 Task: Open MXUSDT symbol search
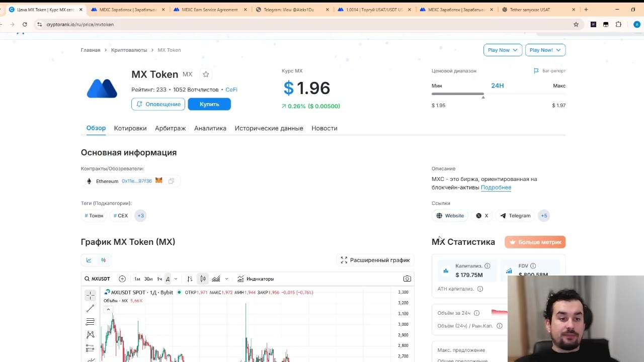pos(97,279)
